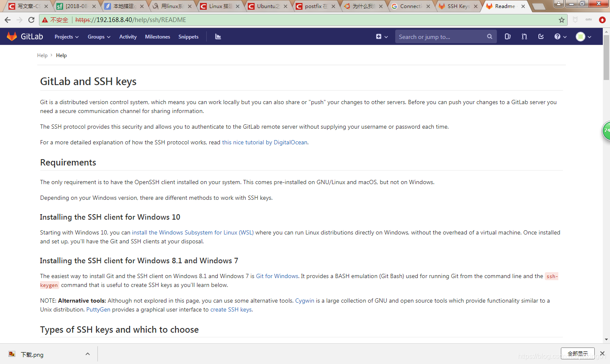Click the 'Requirements' heading

(68, 163)
